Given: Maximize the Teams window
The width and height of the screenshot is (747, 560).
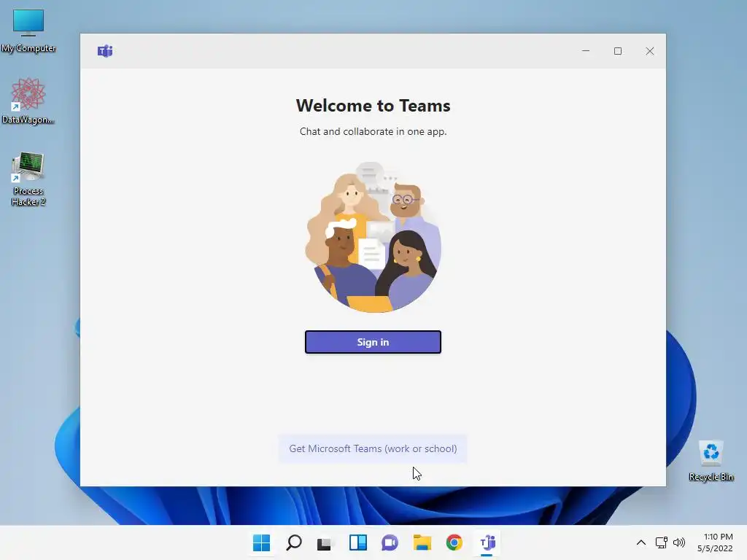Looking at the screenshot, I should tap(617, 51).
